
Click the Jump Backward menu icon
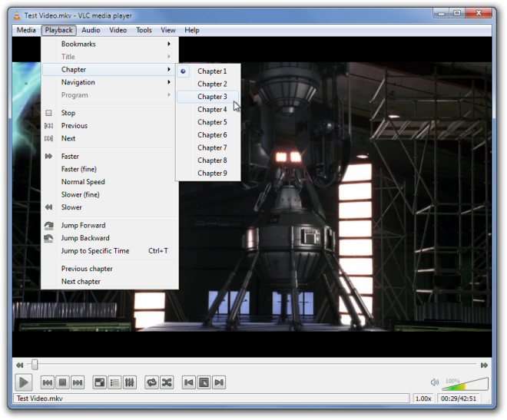48,238
